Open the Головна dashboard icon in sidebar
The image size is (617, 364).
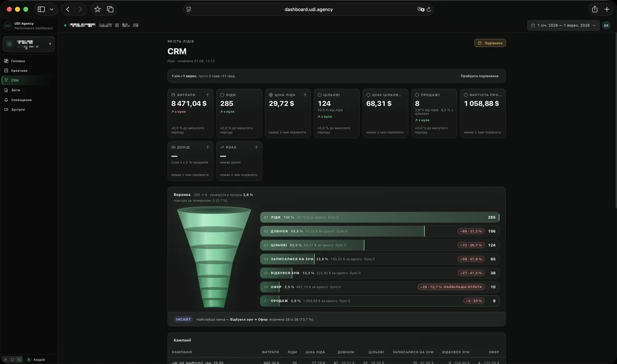6,61
